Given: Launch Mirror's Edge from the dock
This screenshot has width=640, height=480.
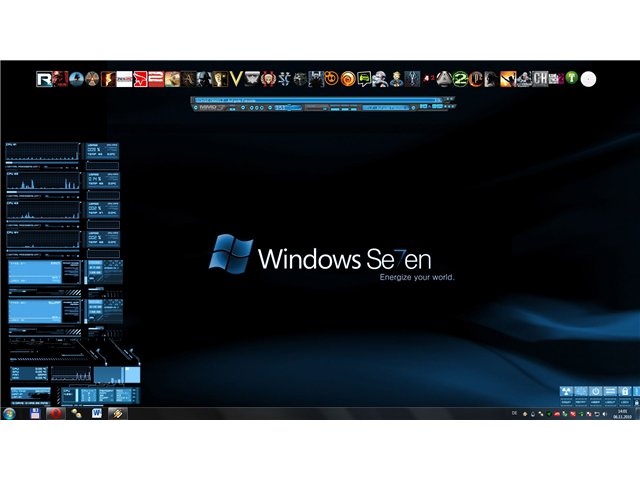Looking at the screenshot, I should pyautogui.click(x=140, y=79).
